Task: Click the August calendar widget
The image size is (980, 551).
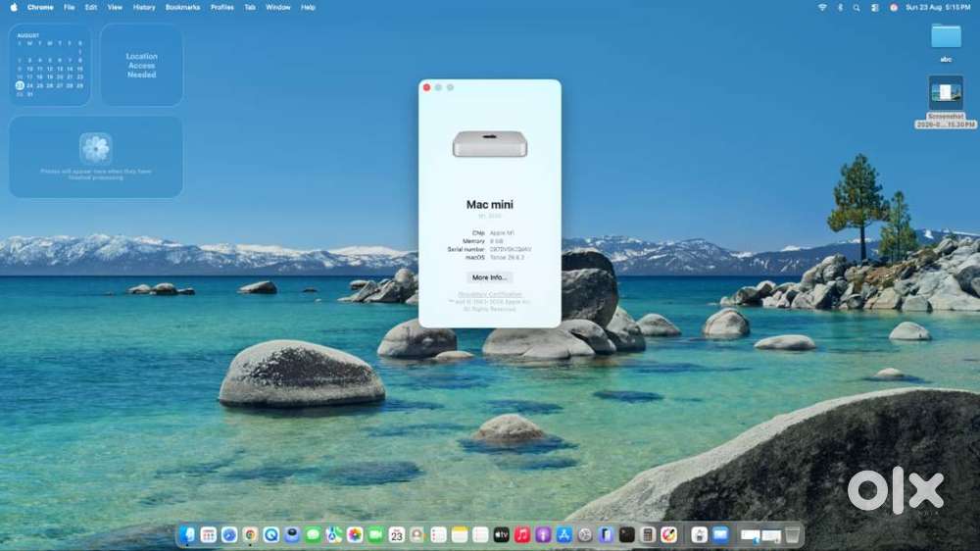Action: (50, 65)
